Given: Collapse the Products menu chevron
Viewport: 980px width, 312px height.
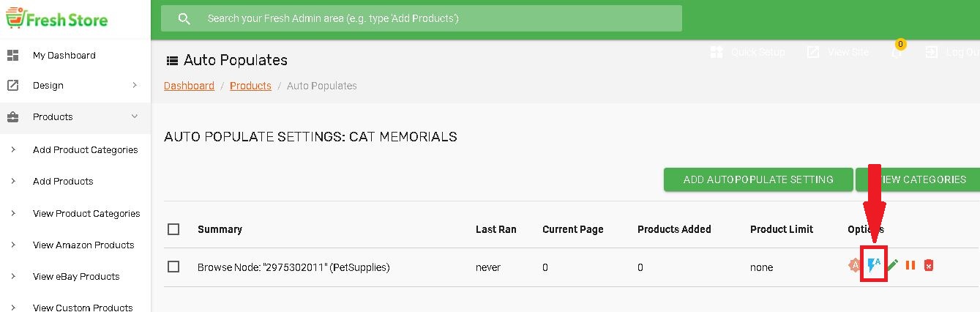Looking at the screenshot, I should coord(135,116).
